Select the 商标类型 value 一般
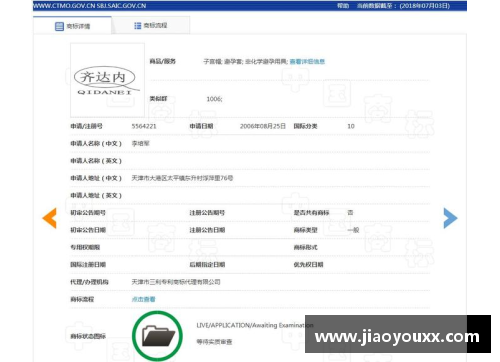 click(353, 230)
